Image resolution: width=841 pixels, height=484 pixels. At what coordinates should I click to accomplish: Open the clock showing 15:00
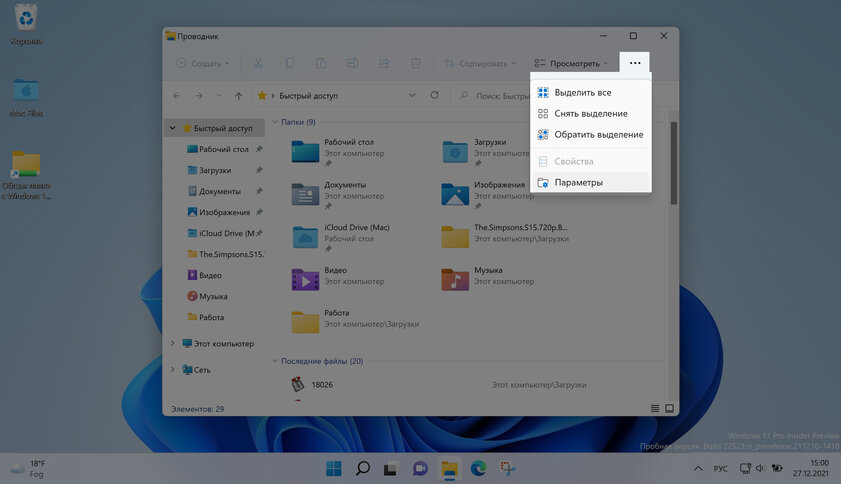tap(810, 468)
